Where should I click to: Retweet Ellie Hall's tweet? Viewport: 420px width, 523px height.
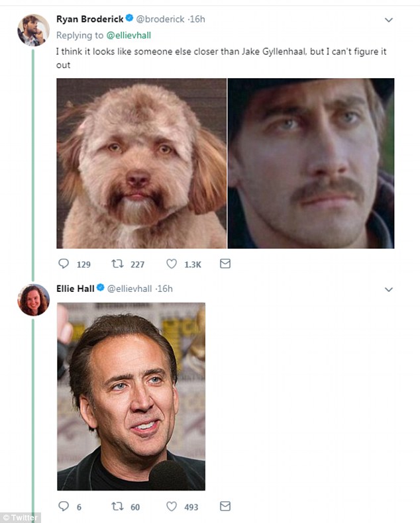(119, 506)
